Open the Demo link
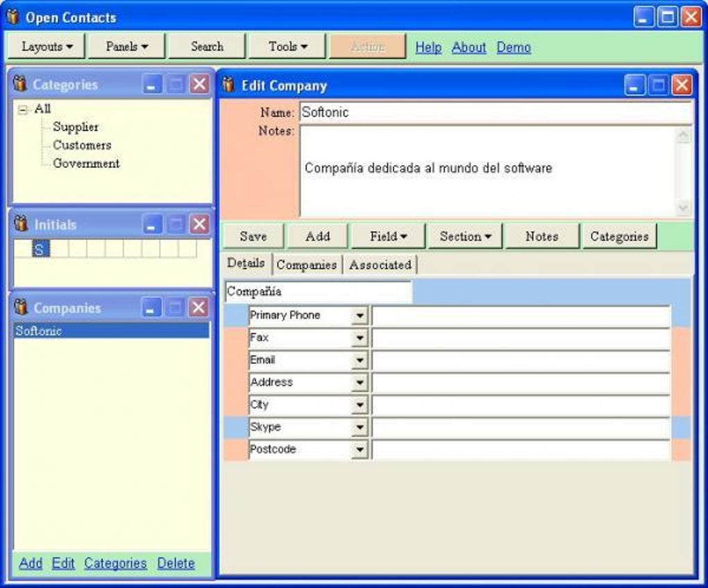Viewport: 708px width, 588px height. pos(514,47)
